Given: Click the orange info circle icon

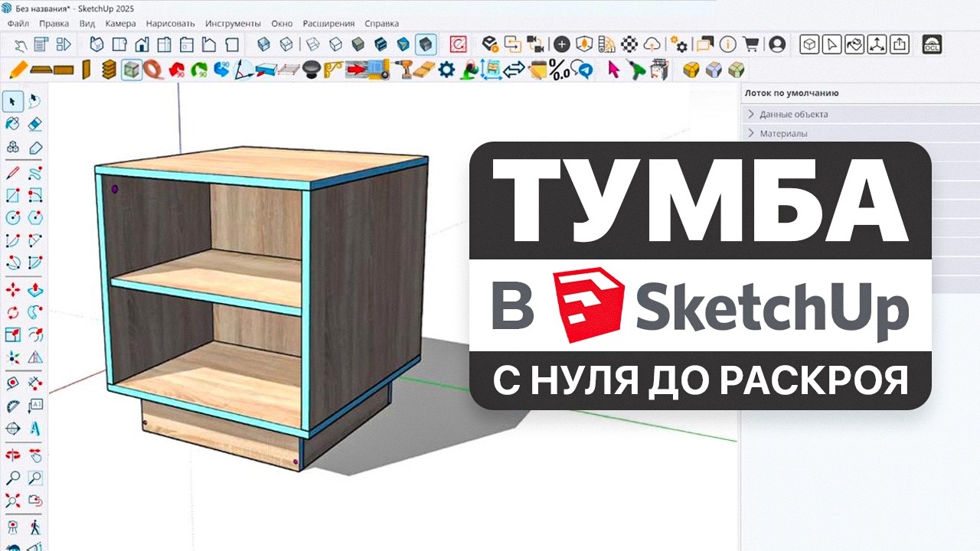Looking at the screenshot, I should point(728,44).
